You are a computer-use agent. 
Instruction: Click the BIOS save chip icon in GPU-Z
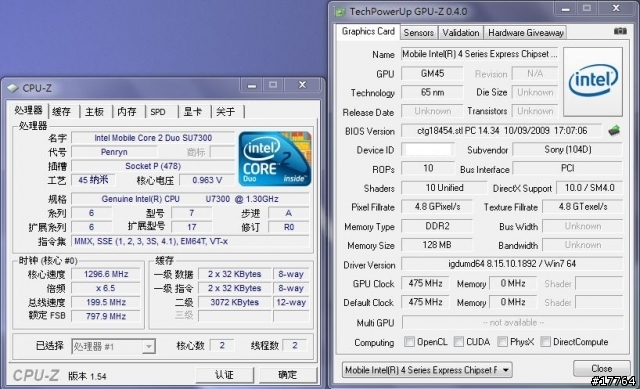point(614,131)
